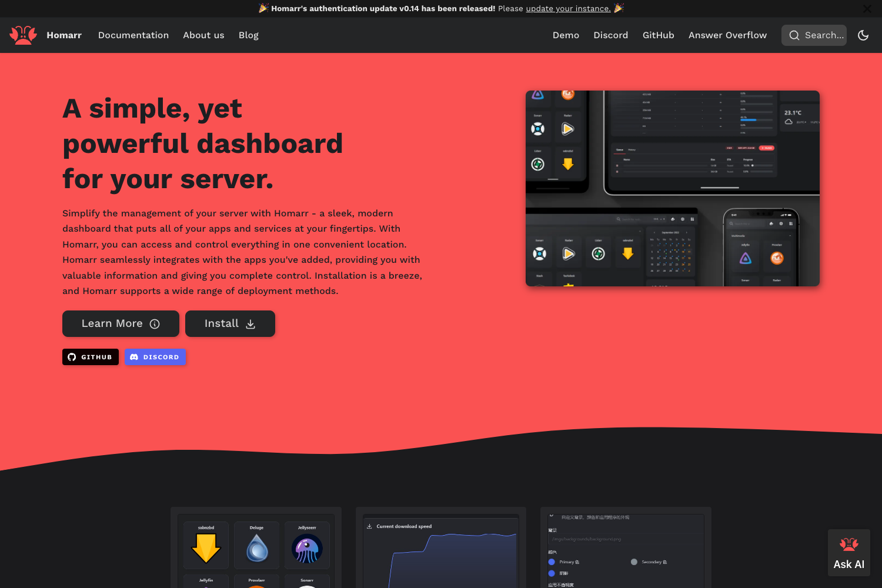
Task: Pick the Primary color swatch
Action: [x=551, y=562]
